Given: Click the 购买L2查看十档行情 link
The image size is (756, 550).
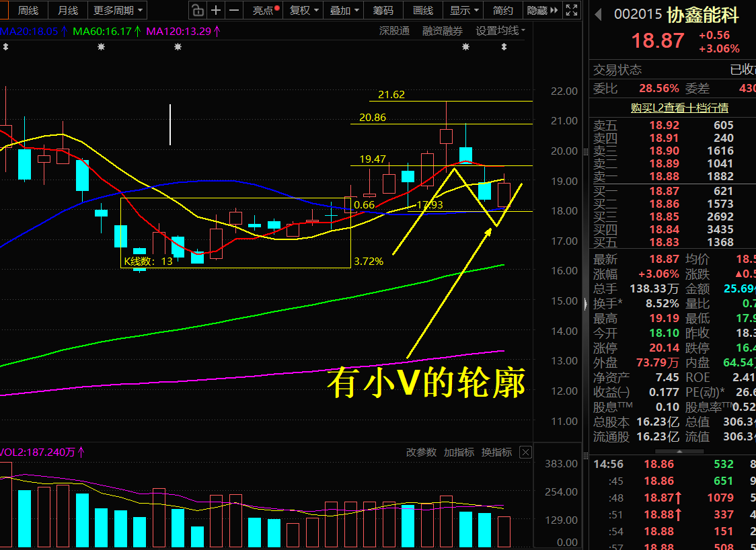Looking at the screenshot, I should (679, 108).
